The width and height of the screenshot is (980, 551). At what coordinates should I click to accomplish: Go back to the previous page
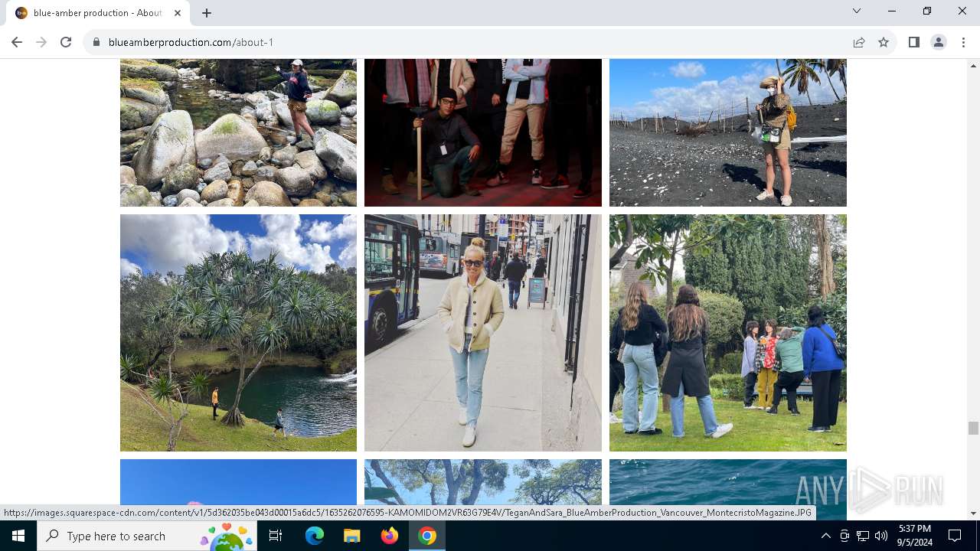[17, 42]
